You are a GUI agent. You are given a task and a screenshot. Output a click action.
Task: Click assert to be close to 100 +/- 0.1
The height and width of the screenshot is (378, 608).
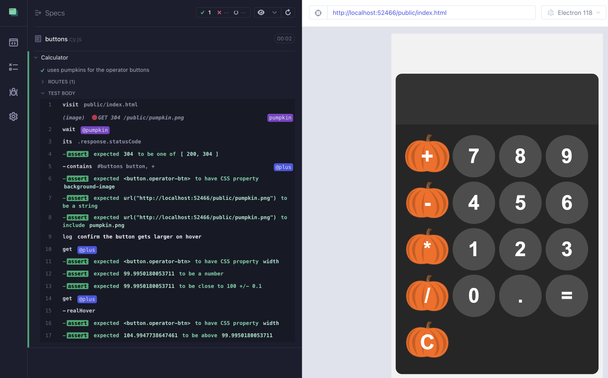tap(167, 286)
